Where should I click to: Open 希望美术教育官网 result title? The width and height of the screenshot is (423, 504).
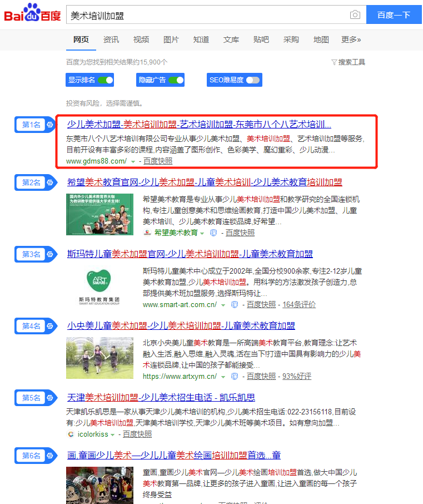coord(205,182)
